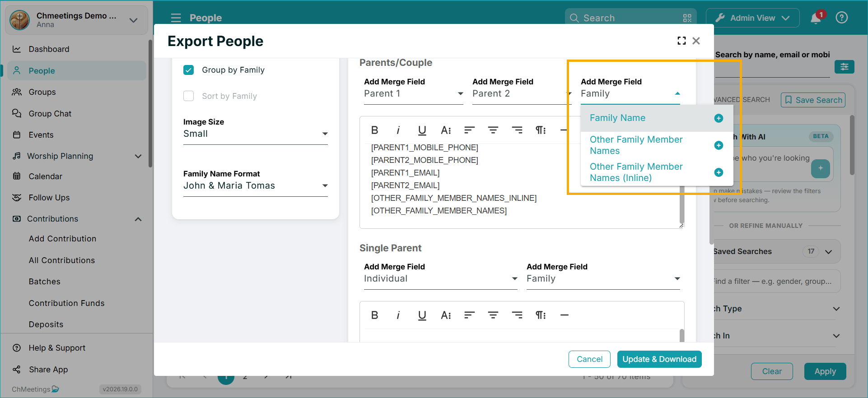Expand Export People dialog to fullscreen
This screenshot has width=868, height=398.
tap(681, 41)
